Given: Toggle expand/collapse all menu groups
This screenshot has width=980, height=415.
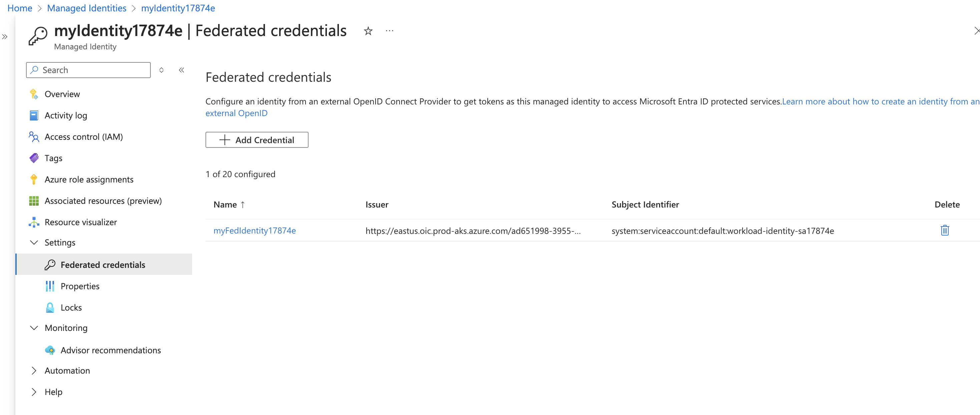Looking at the screenshot, I should coord(161,70).
